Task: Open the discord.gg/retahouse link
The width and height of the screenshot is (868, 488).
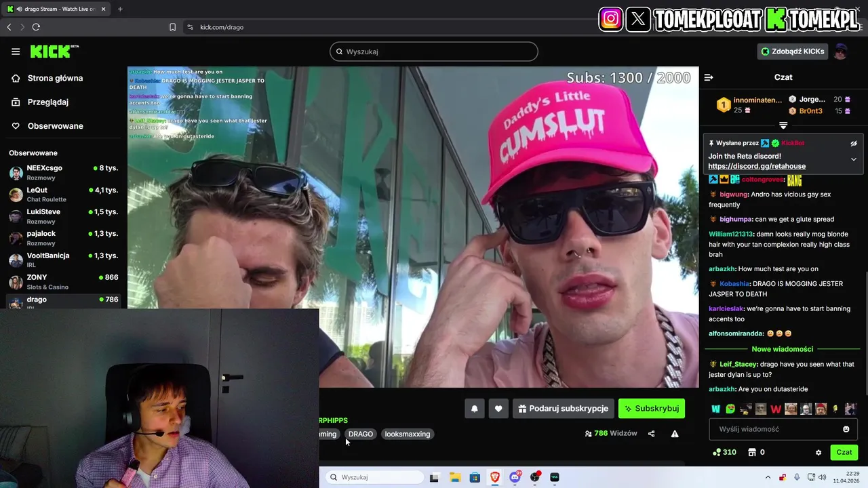Action: tap(757, 166)
